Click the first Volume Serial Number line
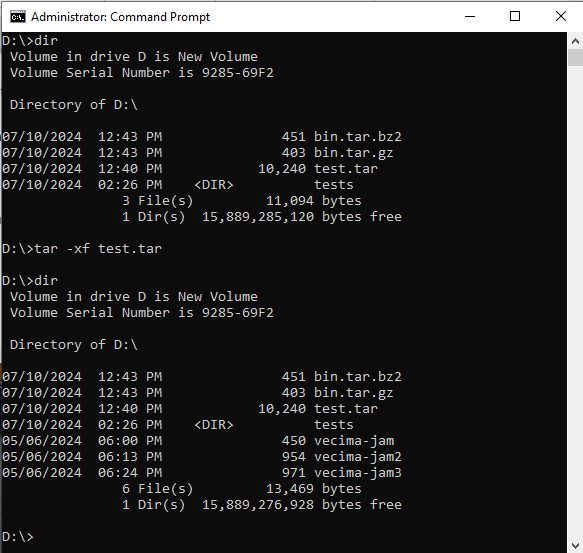583x553 pixels. [142, 73]
